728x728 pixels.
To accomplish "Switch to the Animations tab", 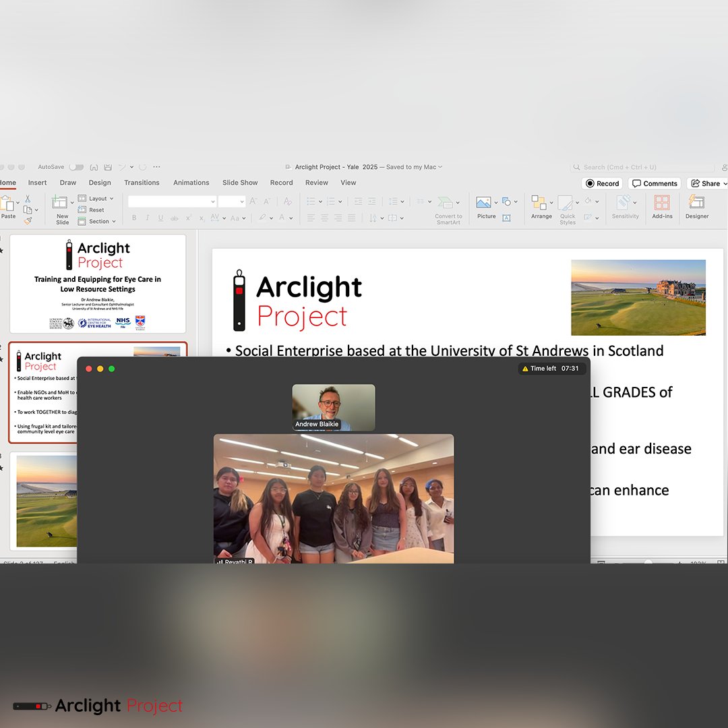I will coord(191,183).
